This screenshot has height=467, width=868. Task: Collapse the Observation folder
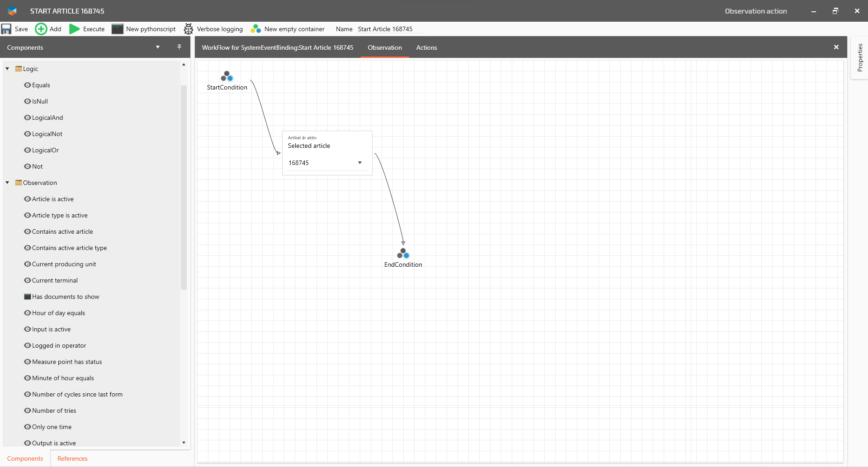pos(7,183)
